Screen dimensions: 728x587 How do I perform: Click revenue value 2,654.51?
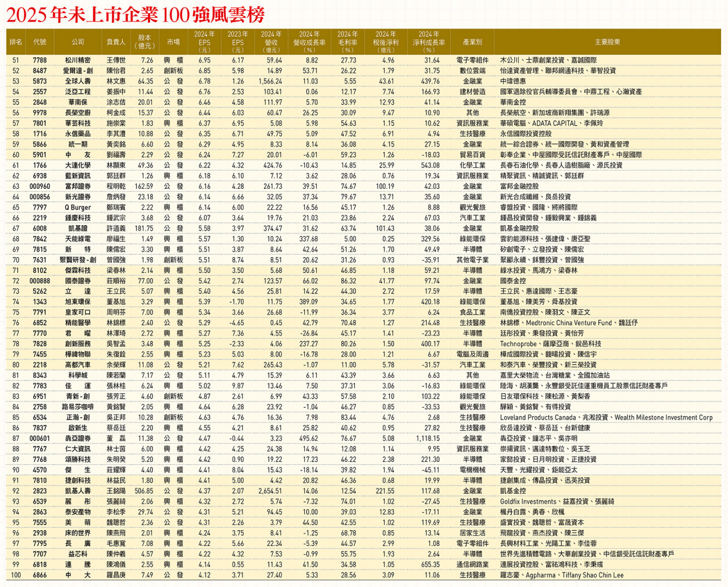(270, 491)
